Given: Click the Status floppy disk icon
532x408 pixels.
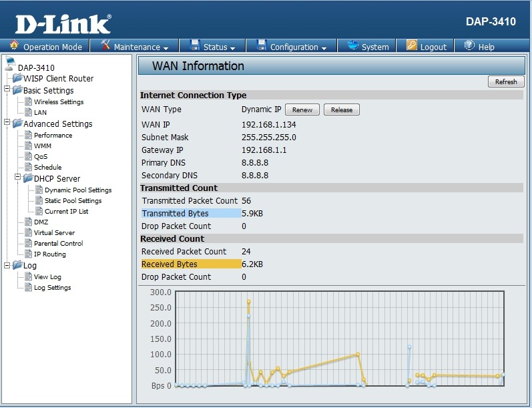Looking at the screenshot, I should tap(195, 45).
